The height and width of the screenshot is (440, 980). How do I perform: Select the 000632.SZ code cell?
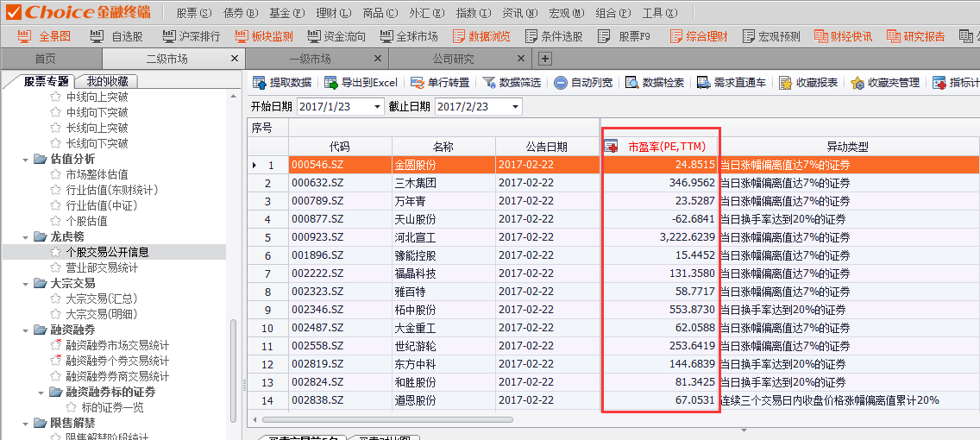pos(340,183)
